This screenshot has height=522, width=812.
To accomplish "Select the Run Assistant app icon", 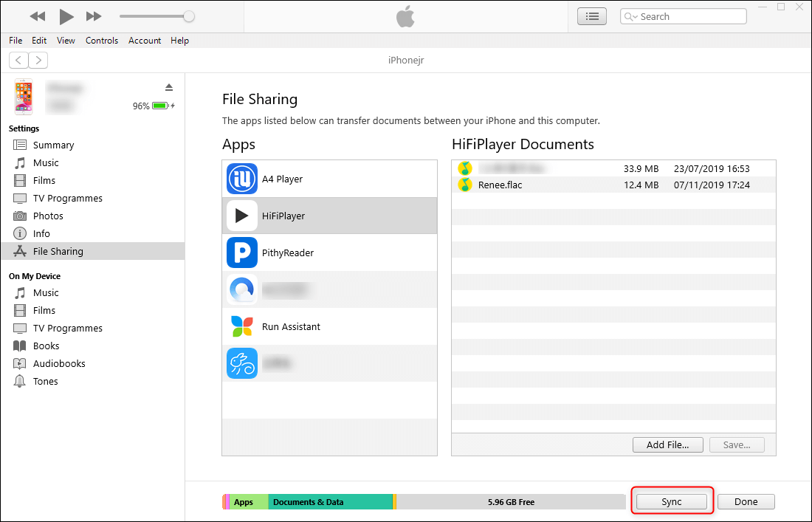I will (242, 326).
